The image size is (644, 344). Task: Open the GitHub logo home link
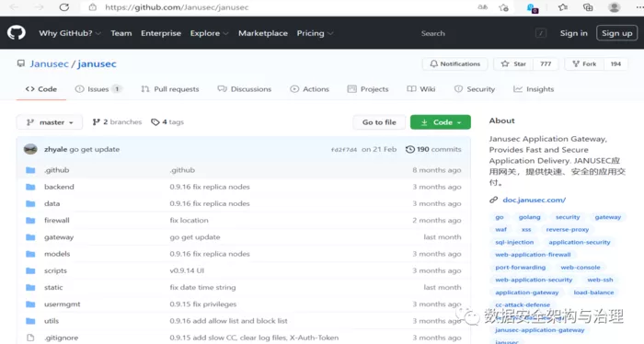[x=17, y=33]
